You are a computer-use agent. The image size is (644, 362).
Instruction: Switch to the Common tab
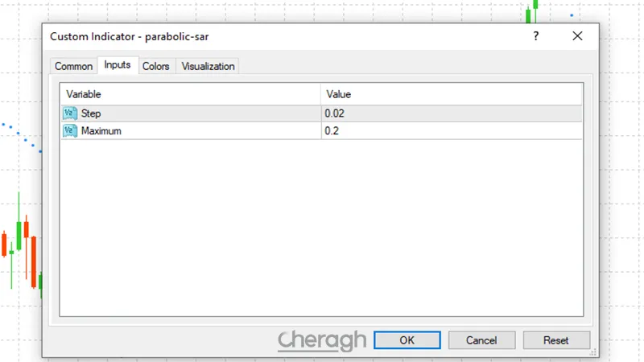[x=73, y=66]
